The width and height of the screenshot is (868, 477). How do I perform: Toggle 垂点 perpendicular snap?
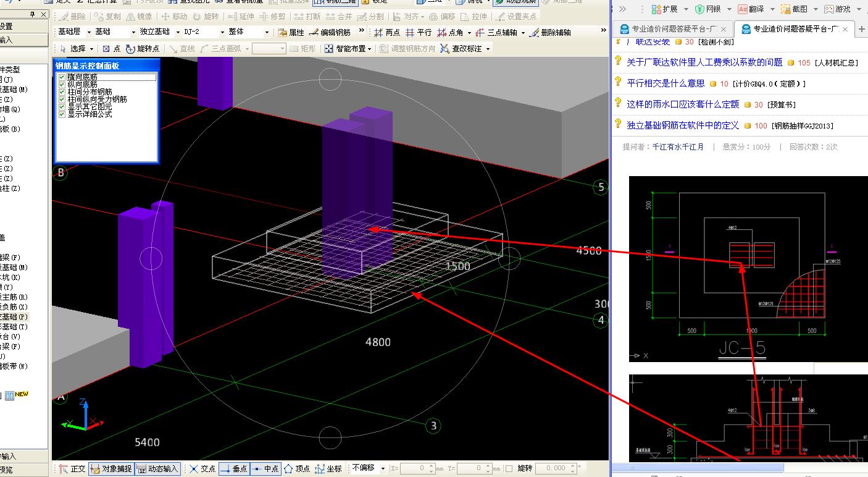pyautogui.click(x=233, y=468)
